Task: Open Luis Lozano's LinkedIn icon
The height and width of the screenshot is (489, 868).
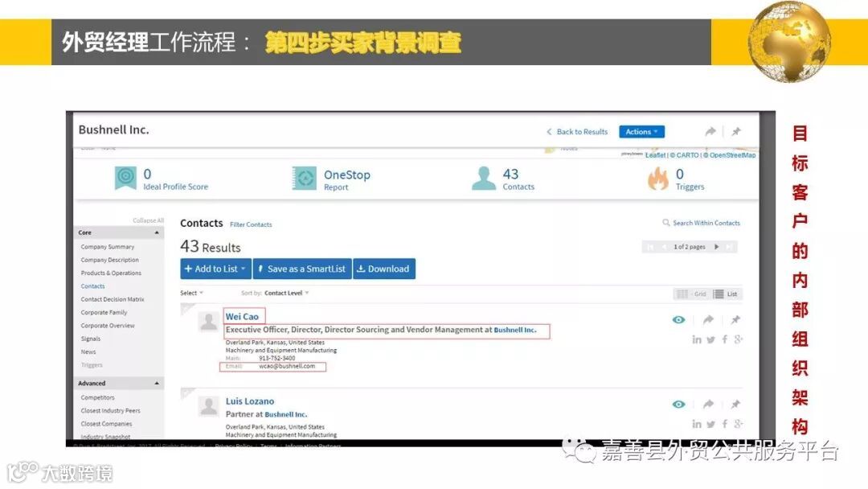Action: tap(696, 424)
